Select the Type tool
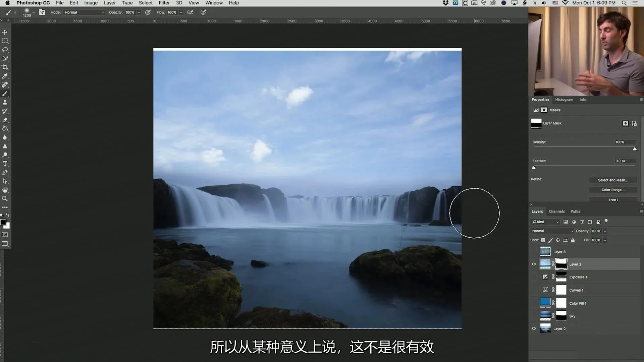Image resolution: width=644 pixels, height=362 pixels. click(5, 164)
